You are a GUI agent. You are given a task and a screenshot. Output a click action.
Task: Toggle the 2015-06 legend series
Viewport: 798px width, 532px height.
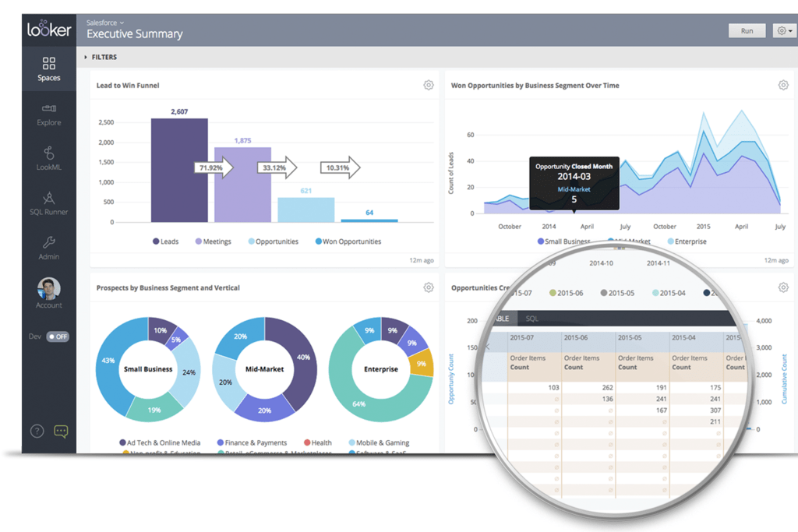pyautogui.click(x=567, y=293)
